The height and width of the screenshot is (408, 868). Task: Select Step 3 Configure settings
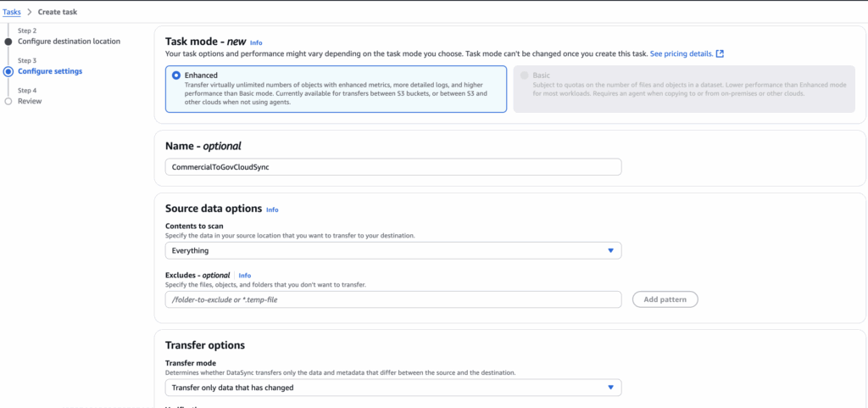(x=50, y=71)
